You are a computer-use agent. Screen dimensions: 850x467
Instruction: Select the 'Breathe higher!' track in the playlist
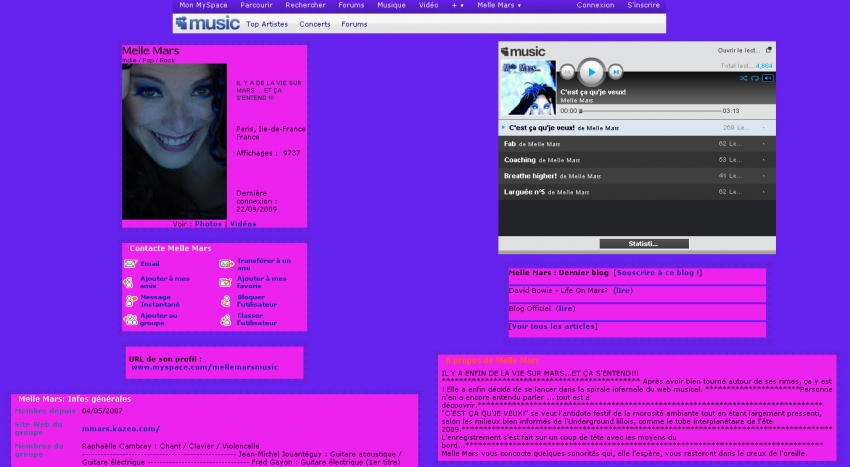[x=637, y=176]
